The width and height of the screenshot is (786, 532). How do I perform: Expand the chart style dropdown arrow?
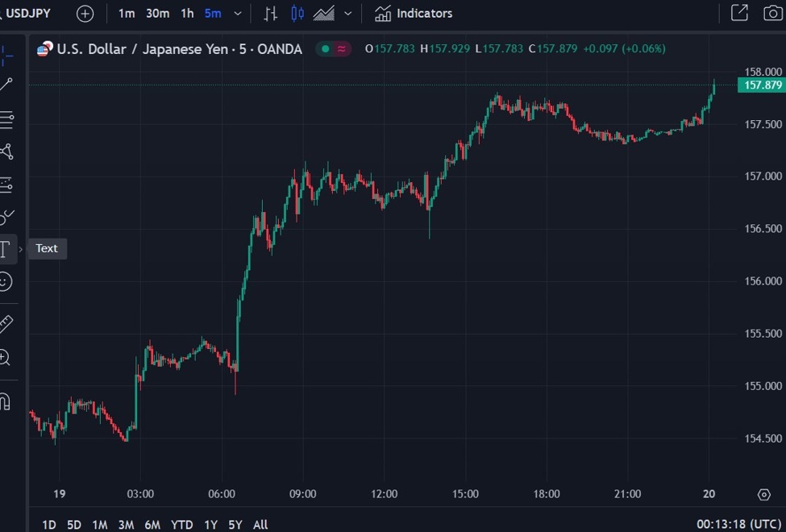(x=347, y=14)
